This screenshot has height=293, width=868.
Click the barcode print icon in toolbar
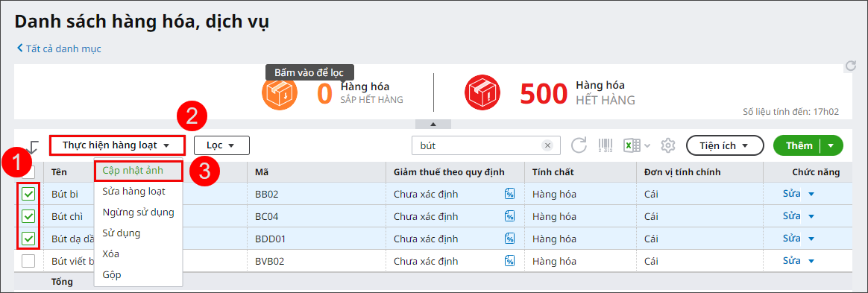(606, 145)
